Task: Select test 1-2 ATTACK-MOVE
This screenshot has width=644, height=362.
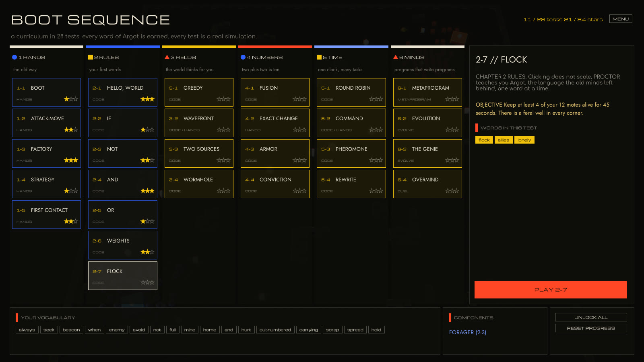Action: click(46, 123)
